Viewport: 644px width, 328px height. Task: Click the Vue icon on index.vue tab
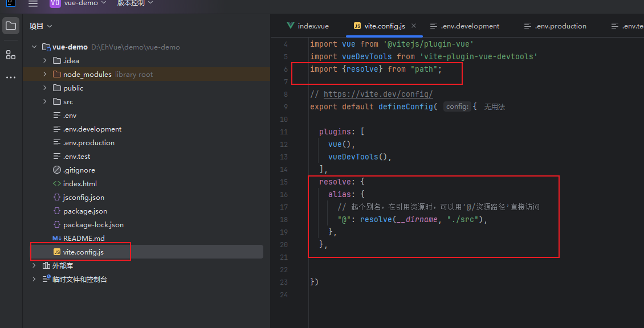[290, 26]
